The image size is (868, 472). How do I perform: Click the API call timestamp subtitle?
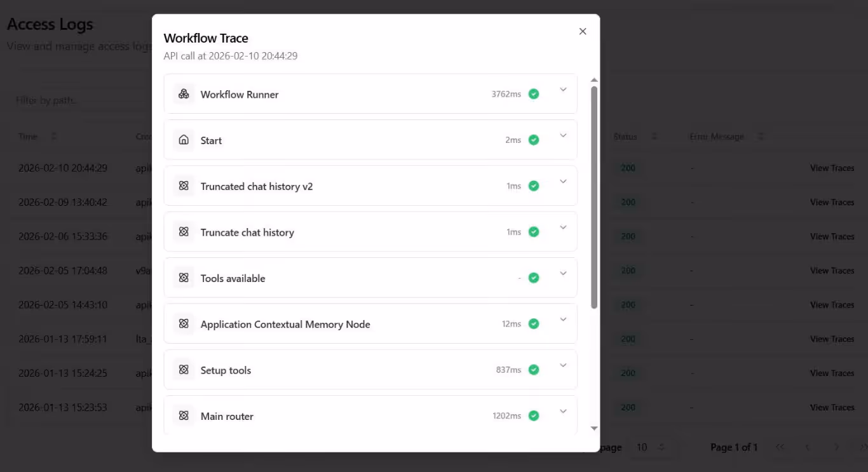coord(231,56)
